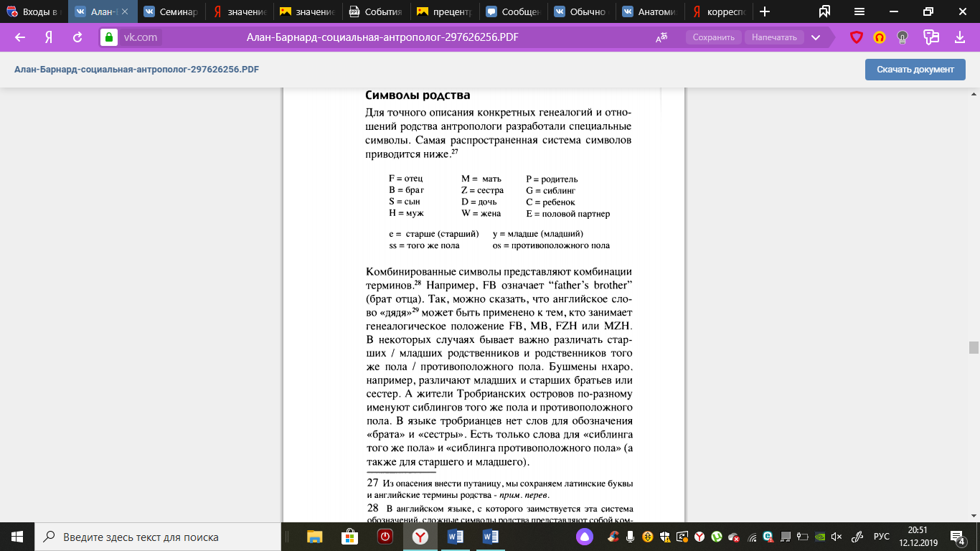Click the Windows taskbar search box
This screenshot has height=551, width=980.
click(158, 537)
